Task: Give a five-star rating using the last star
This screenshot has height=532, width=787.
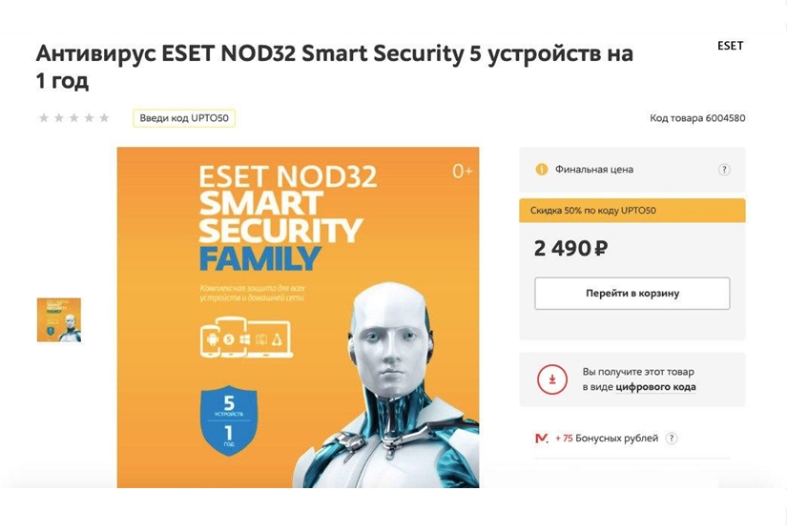Action: point(104,118)
